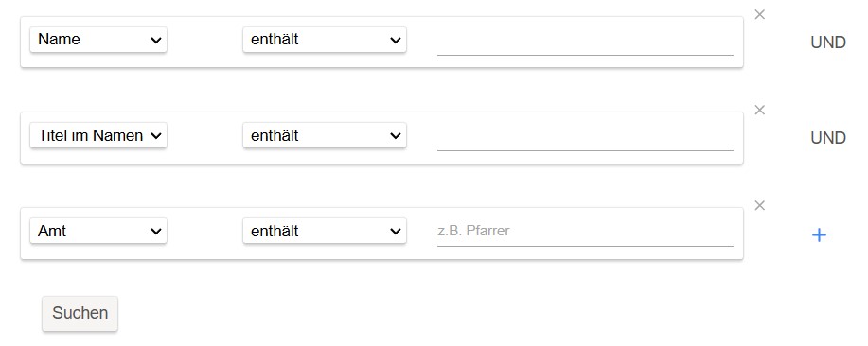The width and height of the screenshot is (868, 346).
Task: Click chevron arrow of the Name selector
Action: [x=156, y=41]
